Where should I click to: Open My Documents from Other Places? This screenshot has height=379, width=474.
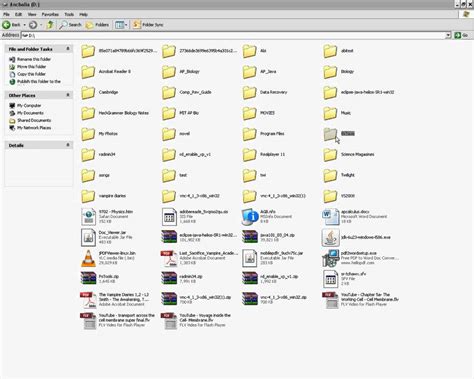click(x=30, y=113)
